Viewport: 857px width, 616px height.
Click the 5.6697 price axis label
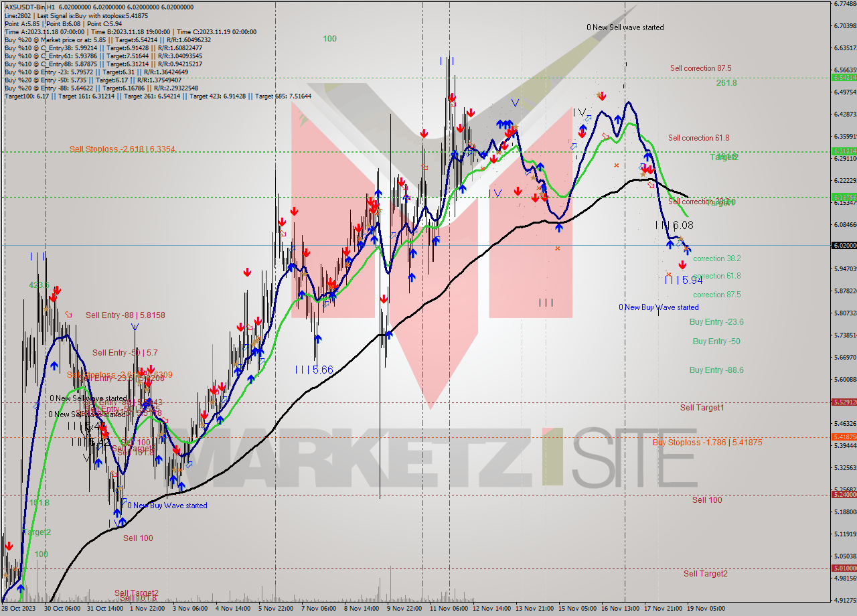[x=845, y=358]
